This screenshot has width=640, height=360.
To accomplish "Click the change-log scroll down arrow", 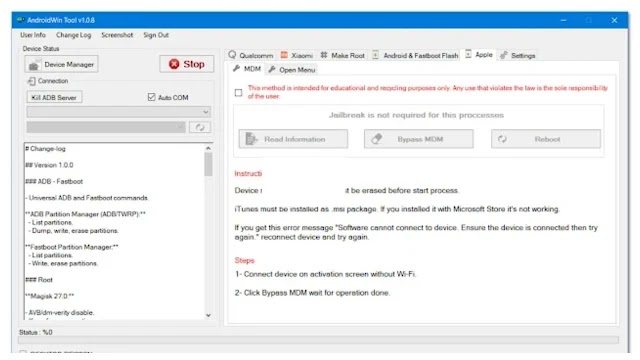I will 209,315.
